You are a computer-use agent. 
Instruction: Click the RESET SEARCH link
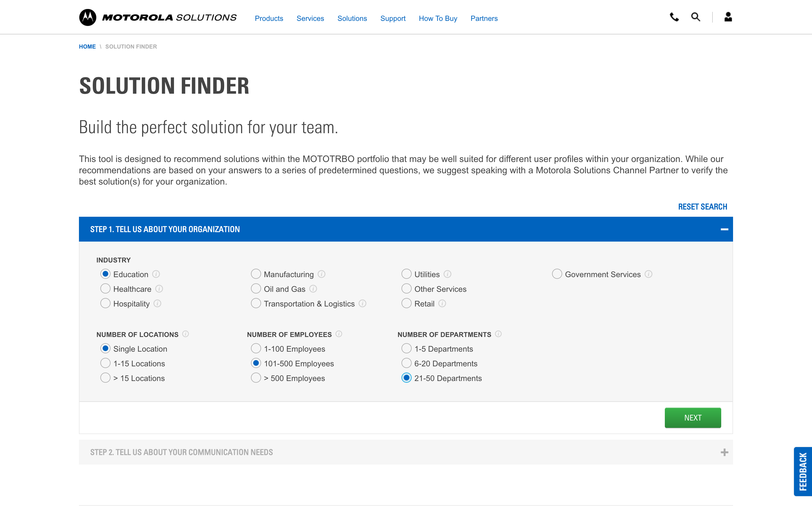click(x=703, y=207)
